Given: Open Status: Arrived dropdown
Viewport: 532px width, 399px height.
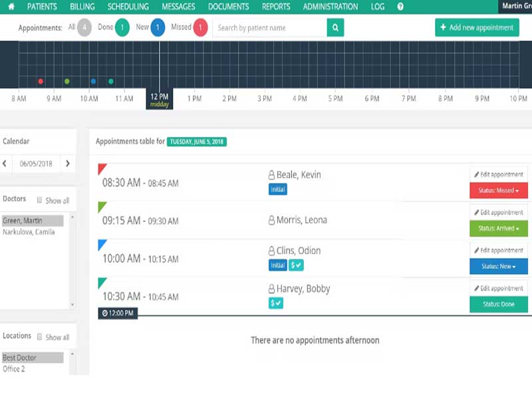Looking at the screenshot, I should [x=498, y=228].
